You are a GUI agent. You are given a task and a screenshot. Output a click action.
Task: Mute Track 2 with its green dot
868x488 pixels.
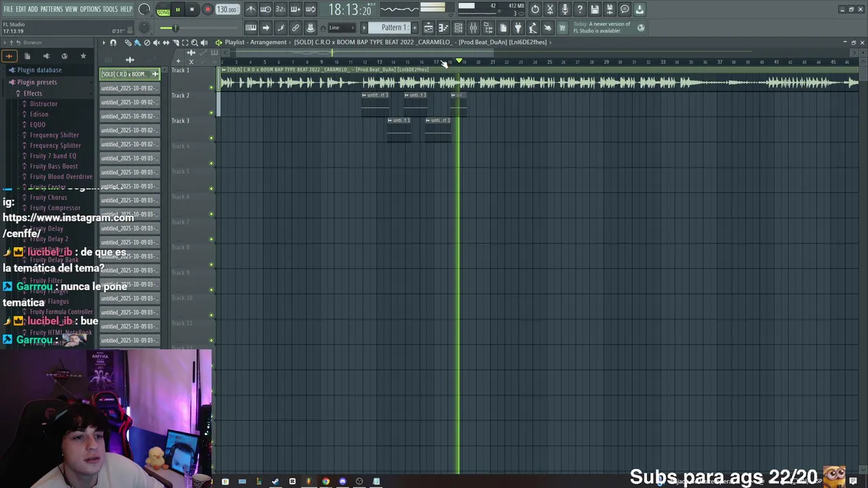point(212,113)
